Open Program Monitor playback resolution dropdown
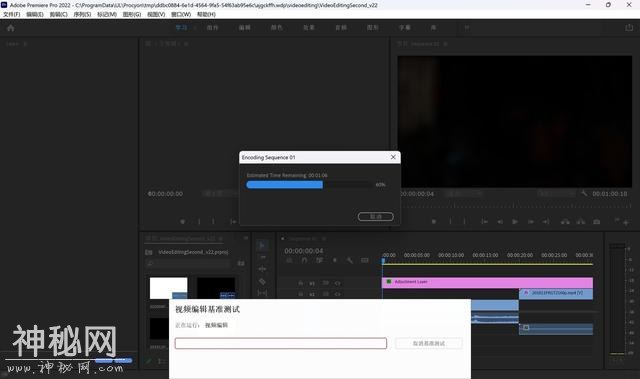The width and height of the screenshot is (640, 379). coord(557,193)
